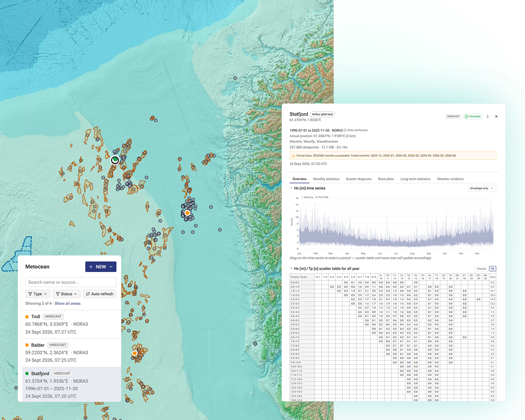Click the Arthur pilot test tag
Viewport: 525px width, 420px height.
(322, 115)
